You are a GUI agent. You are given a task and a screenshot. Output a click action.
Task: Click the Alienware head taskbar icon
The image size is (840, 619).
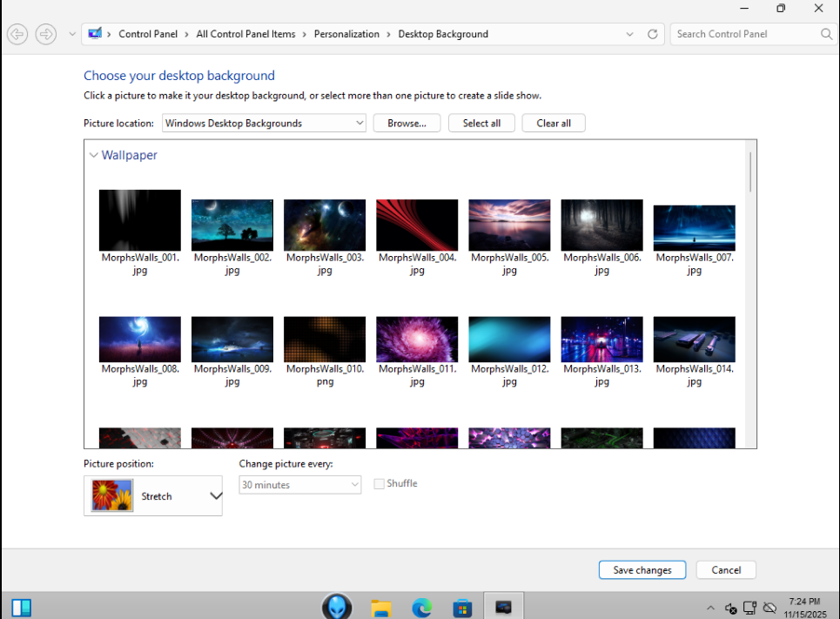tap(337, 606)
